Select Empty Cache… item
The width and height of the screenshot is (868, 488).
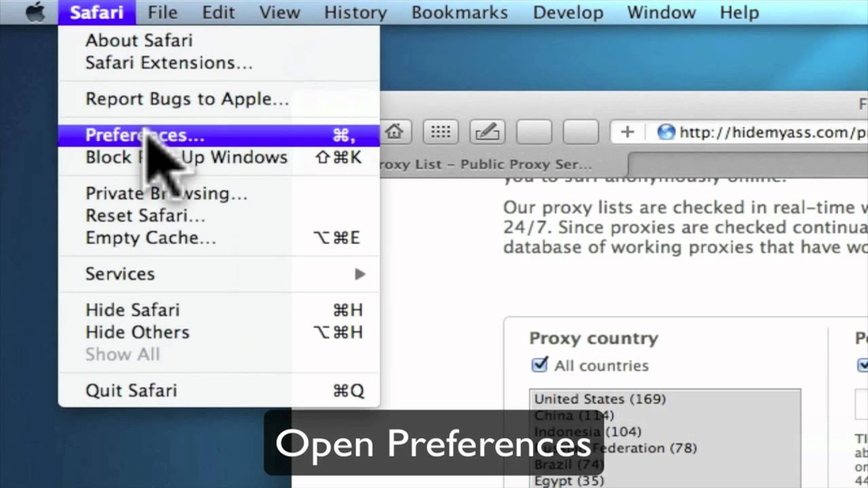point(219,238)
